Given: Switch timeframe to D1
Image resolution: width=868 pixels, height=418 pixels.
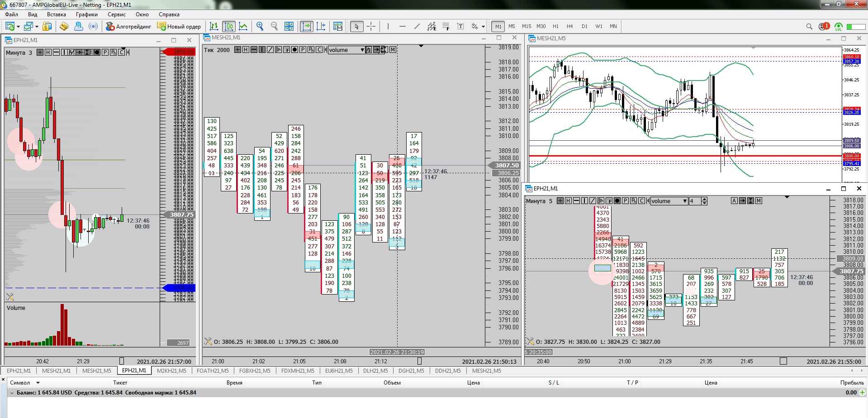Looking at the screenshot, I should point(584,26).
